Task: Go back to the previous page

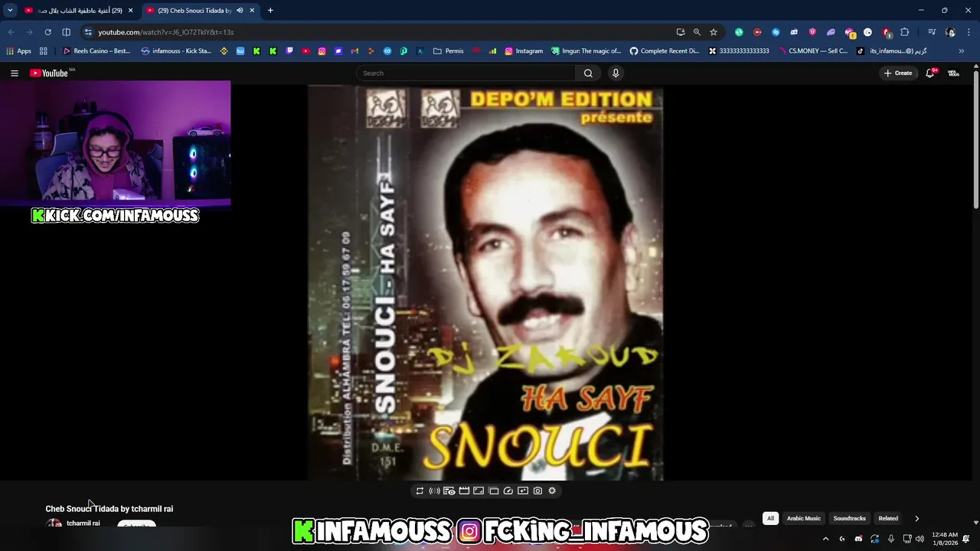Action: 11,32
